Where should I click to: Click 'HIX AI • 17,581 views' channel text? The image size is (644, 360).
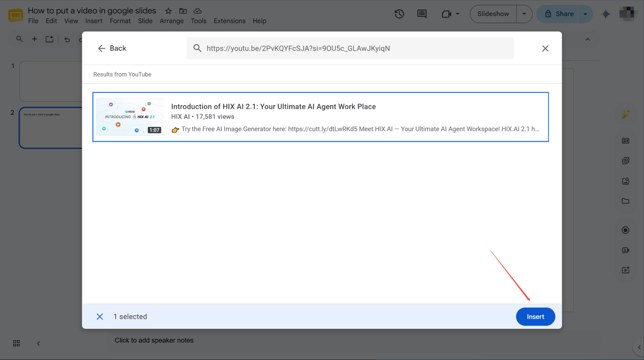pyautogui.click(x=203, y=117)
